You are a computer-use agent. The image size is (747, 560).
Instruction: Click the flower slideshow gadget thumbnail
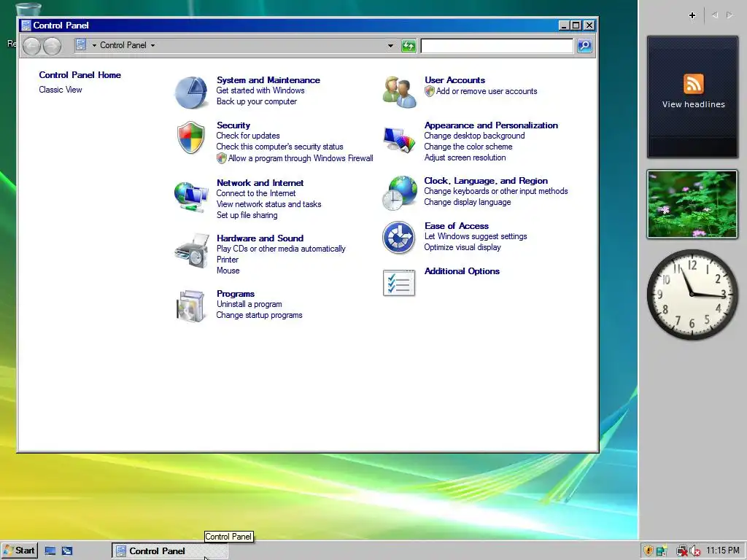692,204
